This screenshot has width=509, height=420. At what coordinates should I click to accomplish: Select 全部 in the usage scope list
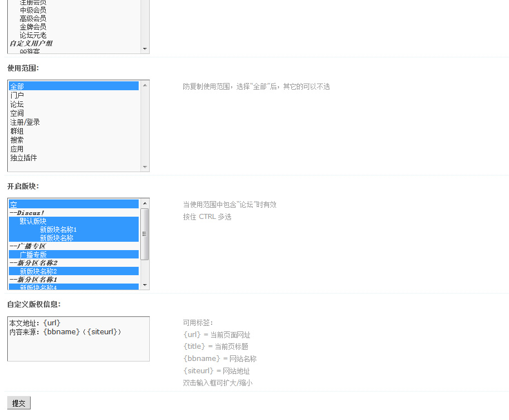click(74, 86)
